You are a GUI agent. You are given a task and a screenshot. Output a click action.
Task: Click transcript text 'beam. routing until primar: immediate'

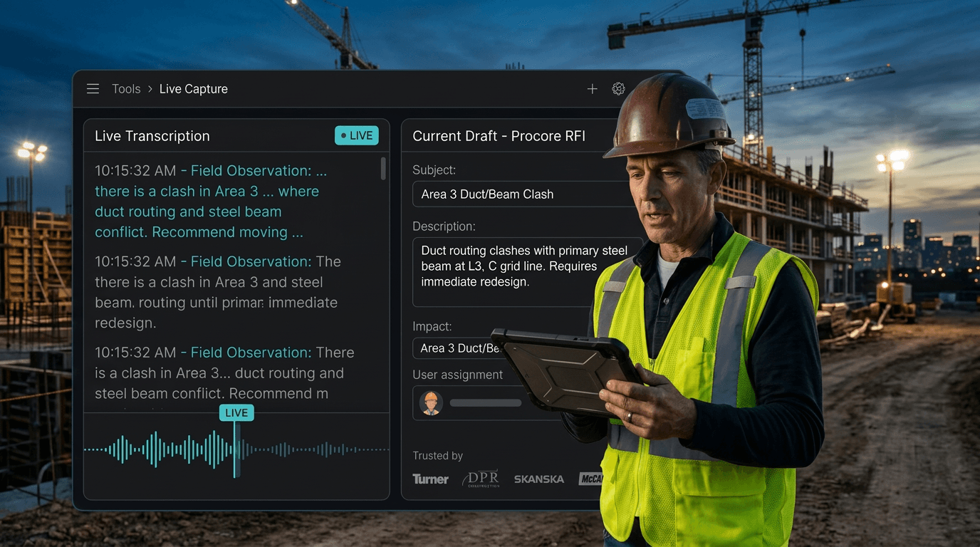[x=217, y=303]
